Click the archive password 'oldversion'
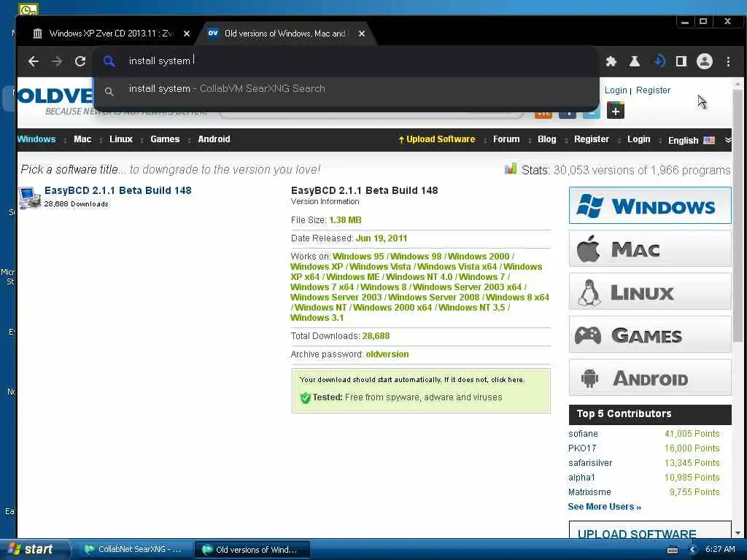The height and width of the screenshot is (560, 747). pos(387,354)
